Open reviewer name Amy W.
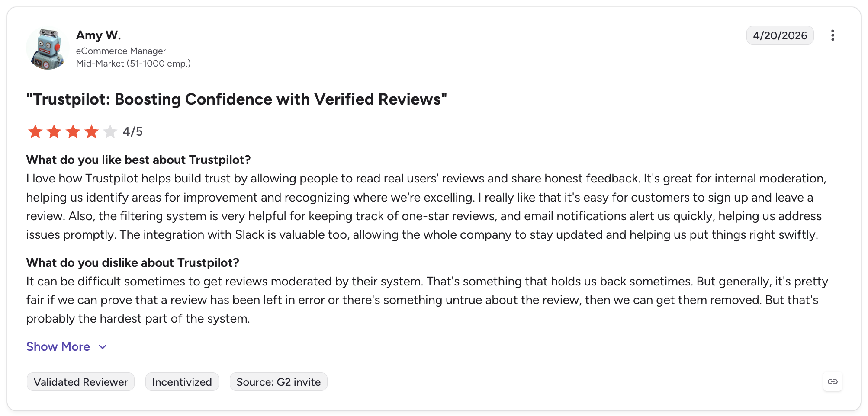 (99, 35)
